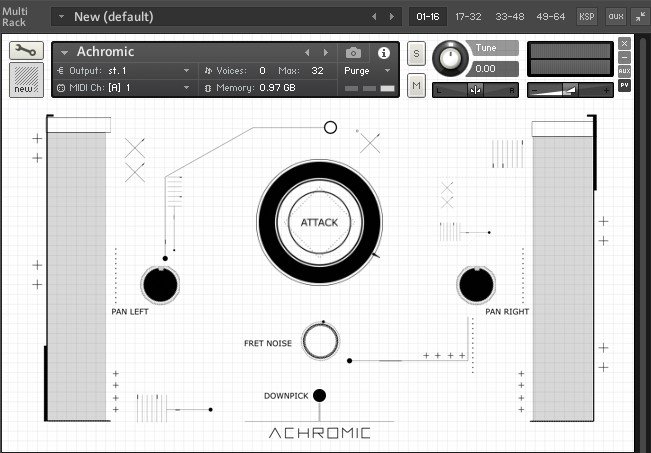Open the Output st. 1 dropdown
The image size is (651, 453).
click(x=186, y=71)
